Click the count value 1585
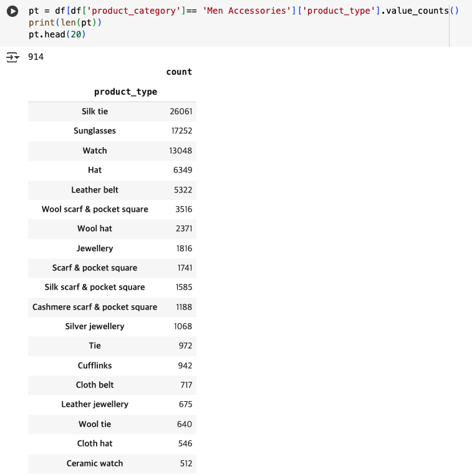472x476 pixels. [x=184, y=287]
